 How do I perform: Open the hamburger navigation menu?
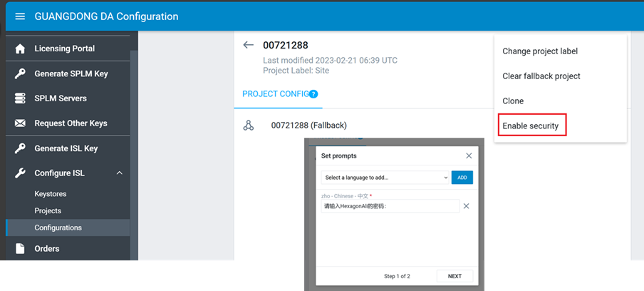20,16
